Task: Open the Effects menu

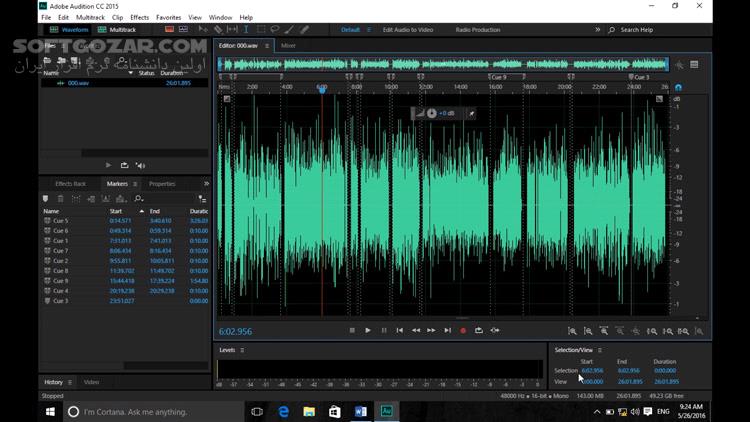Action: pos(140,17)
